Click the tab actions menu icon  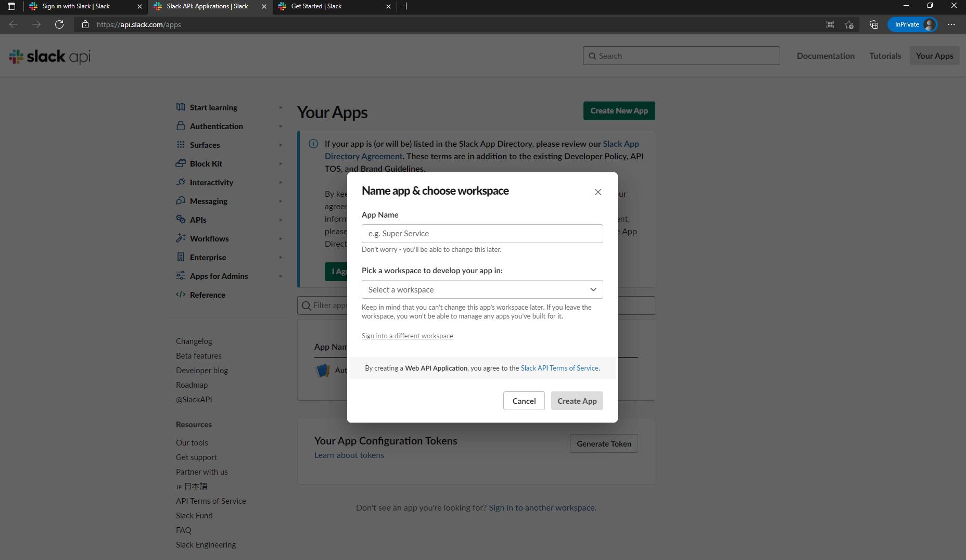tap(11, 6)
